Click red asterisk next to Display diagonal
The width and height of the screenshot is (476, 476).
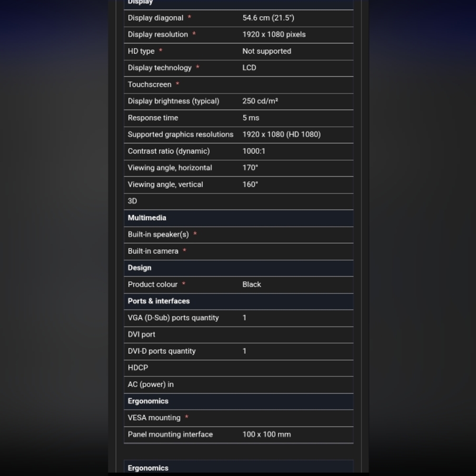tap(189, 17)
